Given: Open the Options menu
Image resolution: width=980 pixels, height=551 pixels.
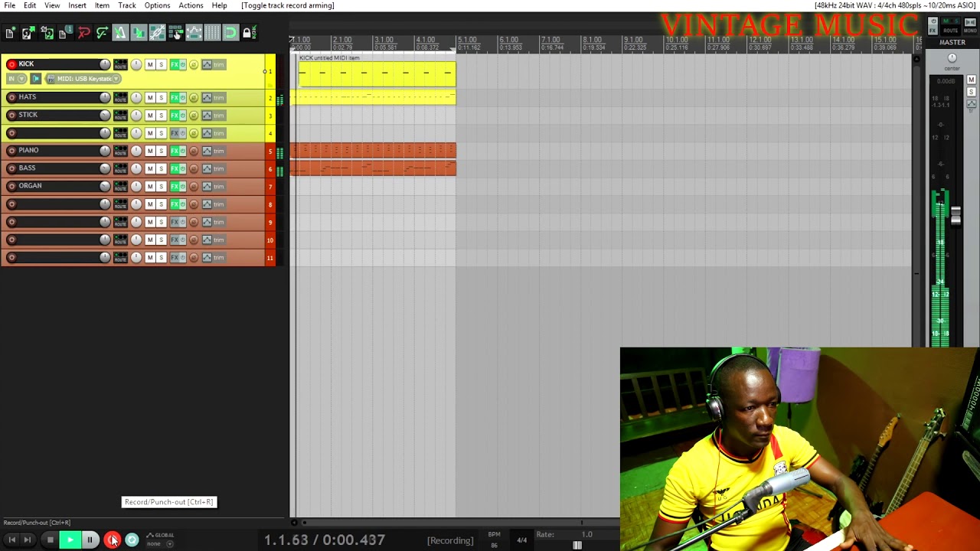Looking at the screenshot, I should pos(157,5).
